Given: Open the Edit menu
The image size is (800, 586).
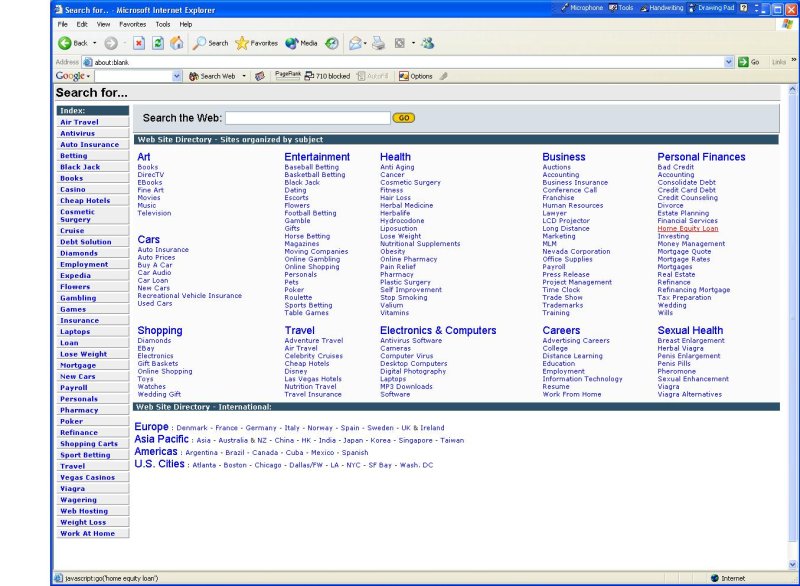Looking at the screenshot, I should [x=82, y=24].
